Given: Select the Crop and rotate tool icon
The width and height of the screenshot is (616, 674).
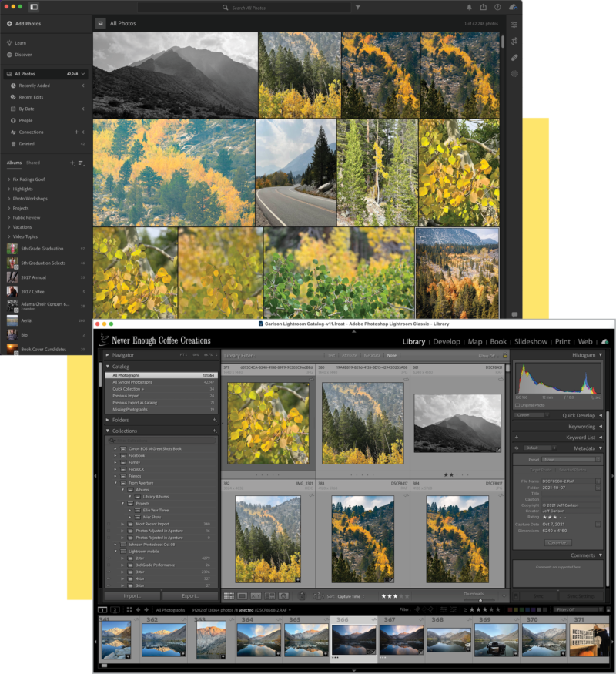Looking at the screenshot, I should pyautogui.click(x=514, y=42).
